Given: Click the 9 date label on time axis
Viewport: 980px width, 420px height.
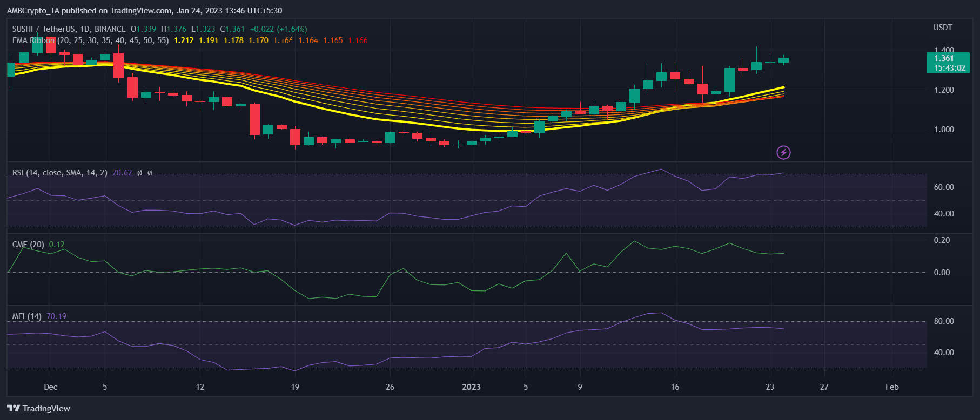Looking at the screenshot, I should pos(580,387).
